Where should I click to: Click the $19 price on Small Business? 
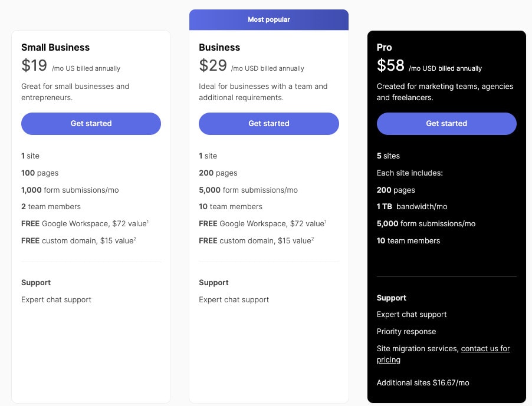point(34,65)
